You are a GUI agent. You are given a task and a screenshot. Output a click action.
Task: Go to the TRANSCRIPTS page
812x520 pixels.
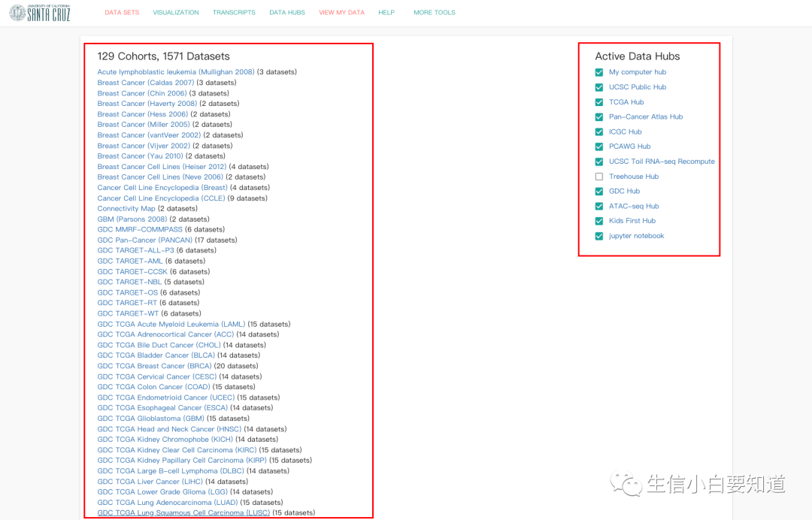tap(234, 13)
